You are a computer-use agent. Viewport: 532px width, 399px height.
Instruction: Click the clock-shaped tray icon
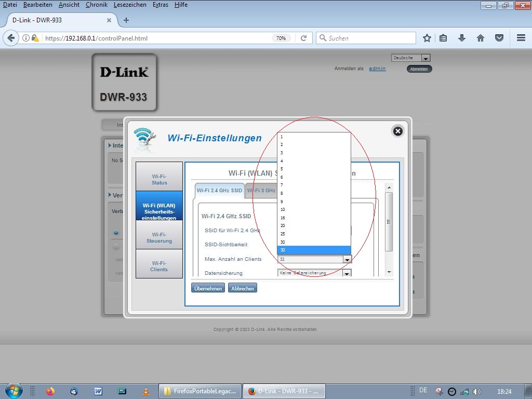tap(451, 392)
